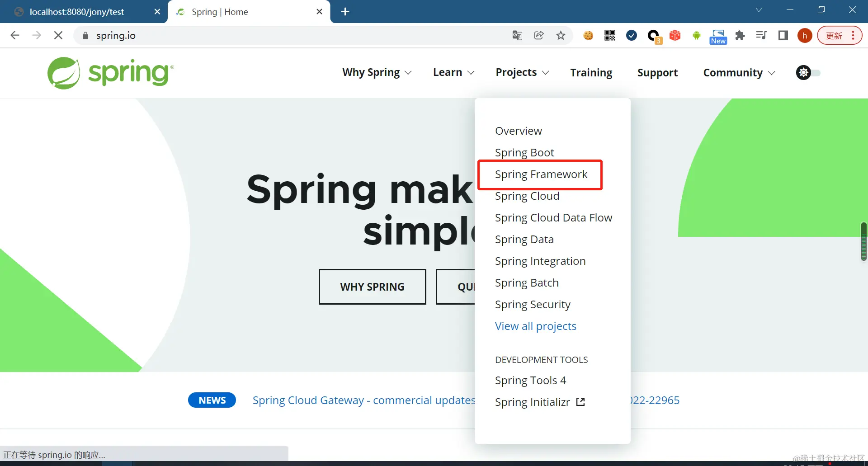Open the cookie extension icon

(588, 35)
